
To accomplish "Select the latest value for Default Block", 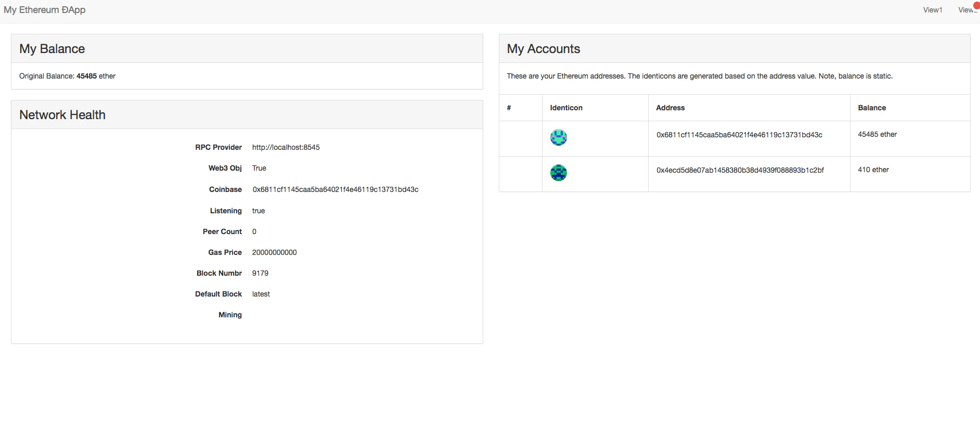I will (261, 294).
